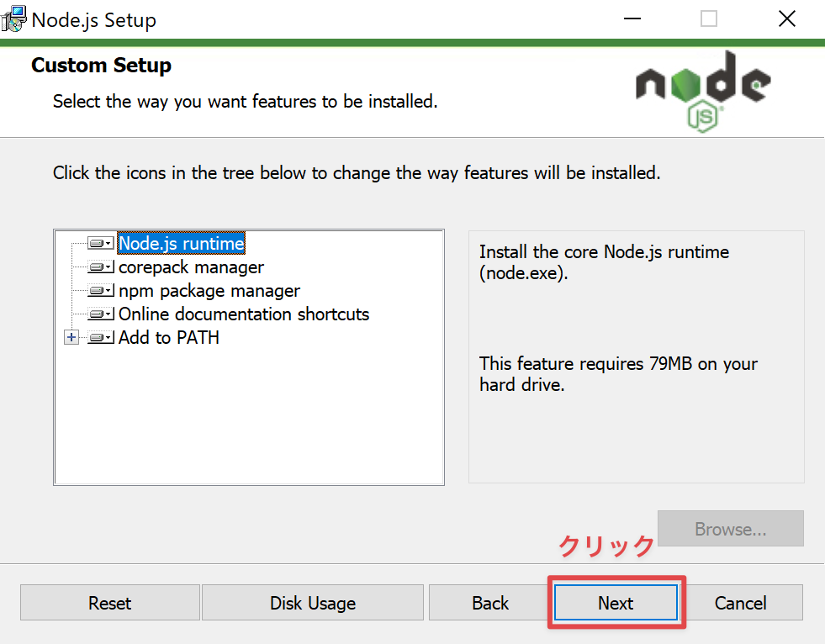825x644 pixels.
Task: Expand the Add to PATH tree node
Action: pos(72,337)
